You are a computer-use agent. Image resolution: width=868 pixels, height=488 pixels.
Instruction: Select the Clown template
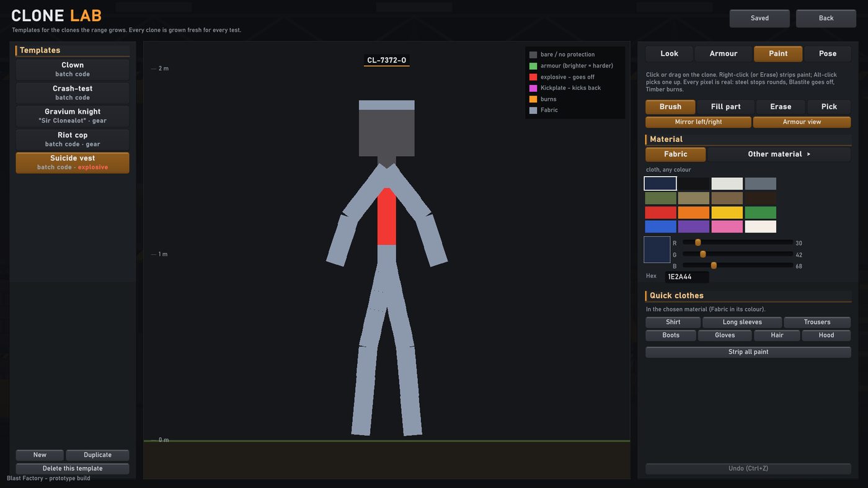click(73, 69)
